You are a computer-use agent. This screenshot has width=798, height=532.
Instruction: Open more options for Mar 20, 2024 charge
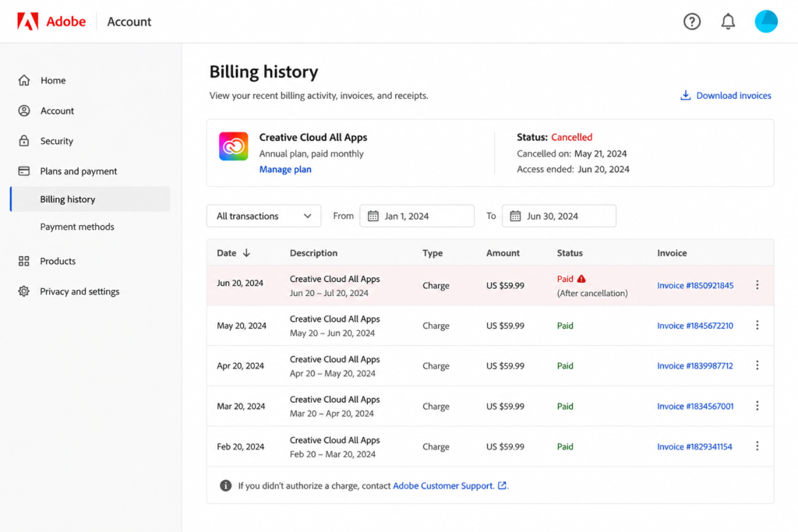pyautogui.click(x=757, y=405)
